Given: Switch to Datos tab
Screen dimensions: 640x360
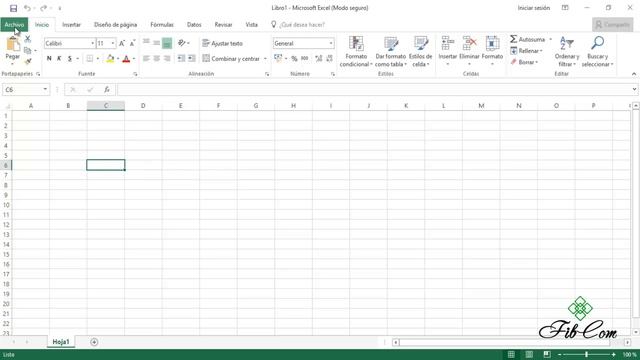Looking at the screenshot, I should coord(194,24).
